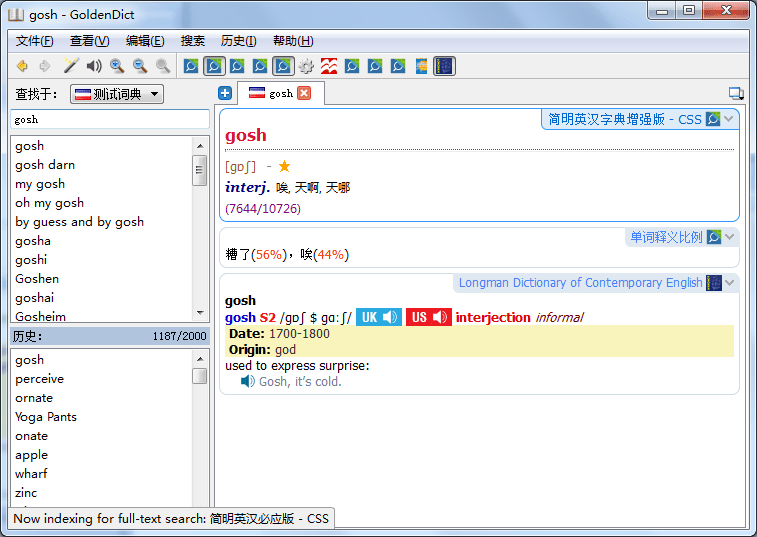The height and width of the screenshot is (537, 757).
Task: Click word list scrollbar up arrow
Action: [x=200, y=146]
